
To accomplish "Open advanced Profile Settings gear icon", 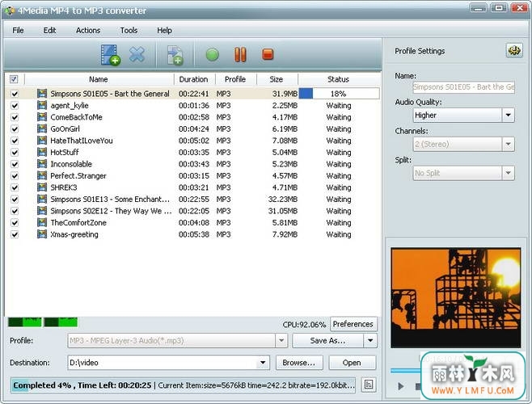I will 514,51.
